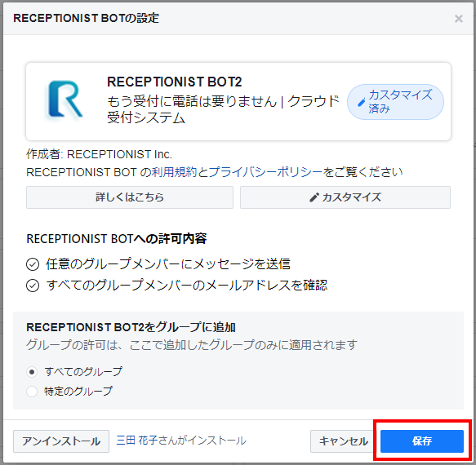Click the キャンセル button
The height and width of the screenshot is (465, 476).
coord(344,441)
